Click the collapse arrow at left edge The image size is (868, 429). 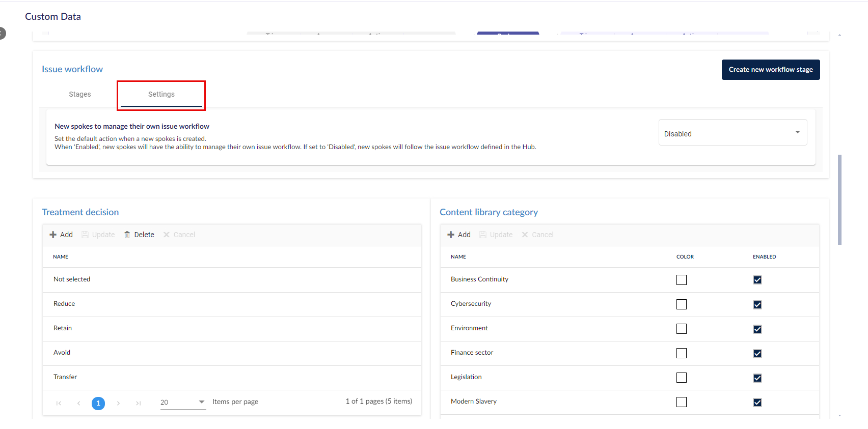(x=2, y=34)
